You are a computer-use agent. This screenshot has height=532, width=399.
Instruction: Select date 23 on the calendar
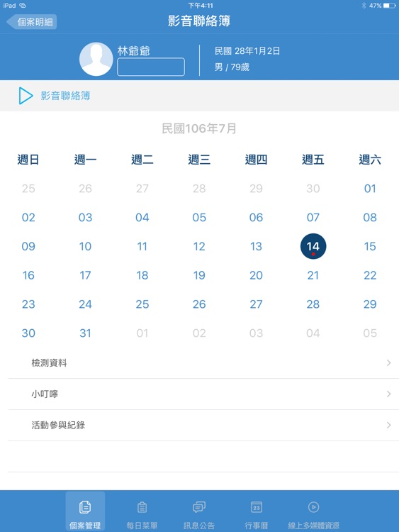(x=28, y=304)
